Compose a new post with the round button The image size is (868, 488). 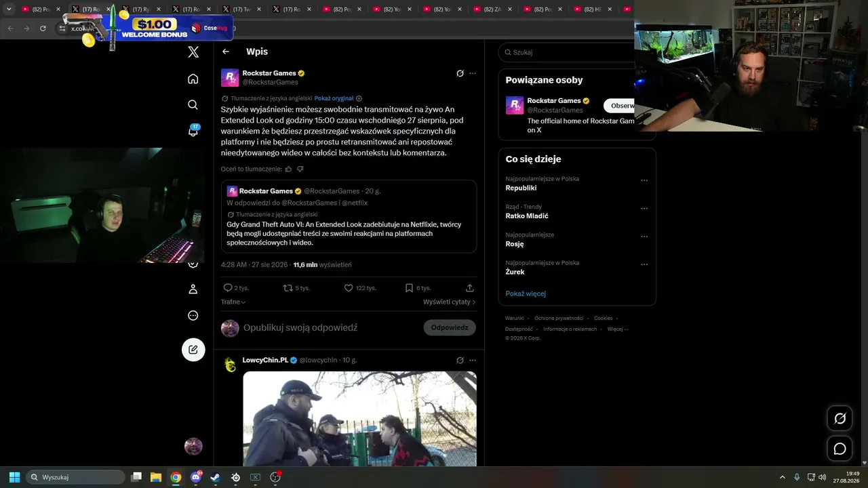click(193, 350)
